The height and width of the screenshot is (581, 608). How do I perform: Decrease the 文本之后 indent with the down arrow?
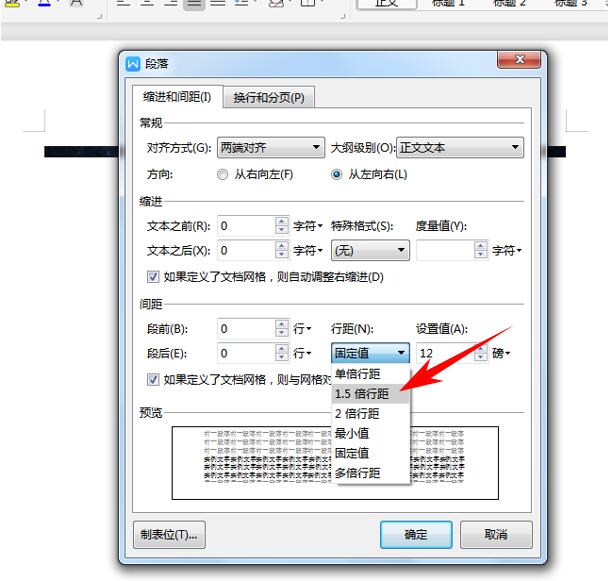tap(282, 254)
